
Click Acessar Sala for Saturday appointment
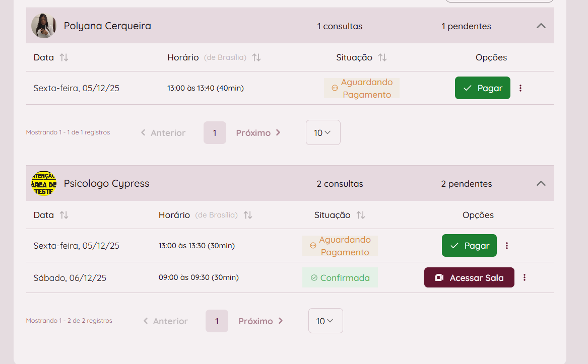469,277
